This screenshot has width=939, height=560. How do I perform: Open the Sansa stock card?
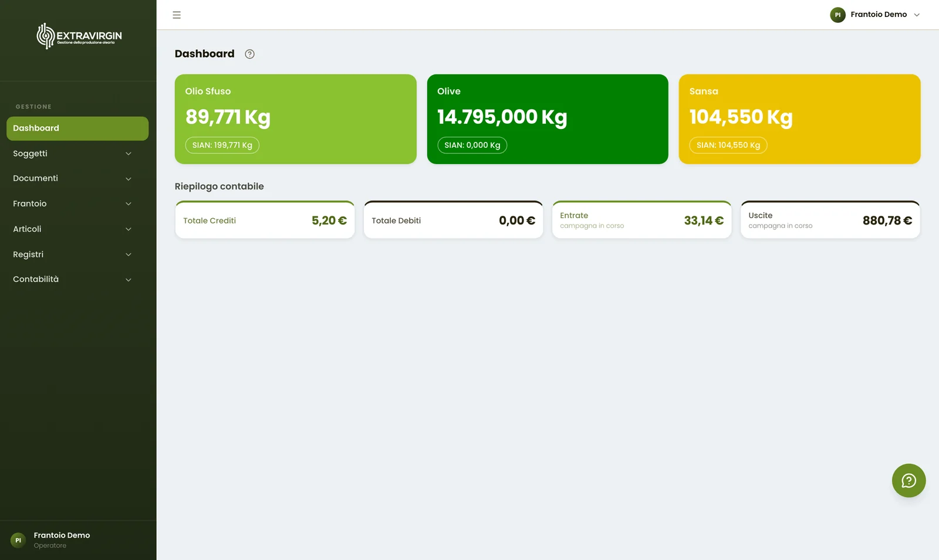pos(799,119)
